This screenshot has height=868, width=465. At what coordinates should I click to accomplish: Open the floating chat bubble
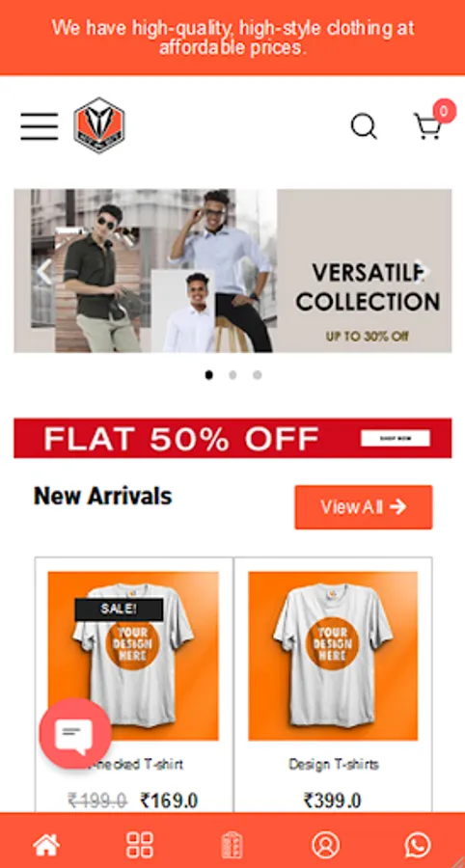pyautogui.click(x=75, y=733)
